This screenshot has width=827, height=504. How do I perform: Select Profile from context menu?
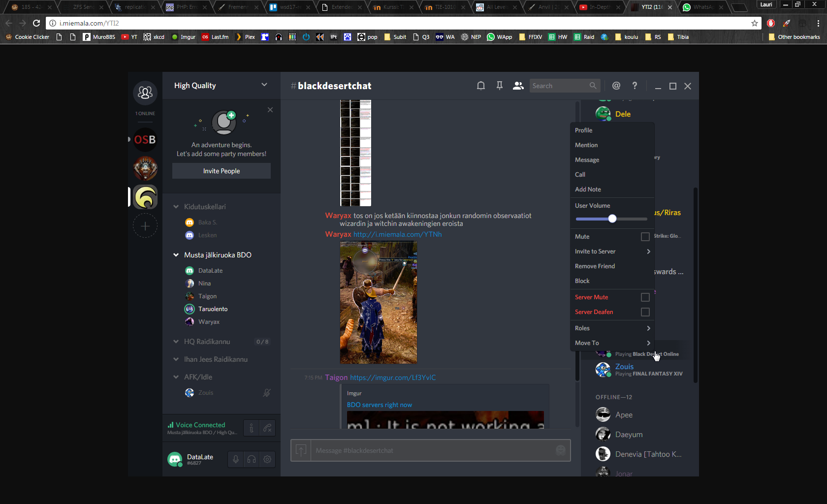click(x=584, y=130)
